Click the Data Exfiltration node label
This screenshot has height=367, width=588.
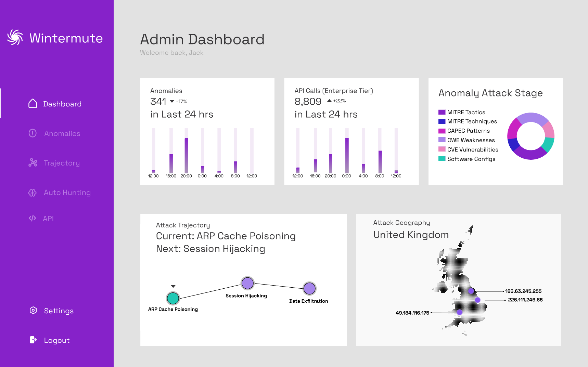pyautogui.click(x=308, y=301)
